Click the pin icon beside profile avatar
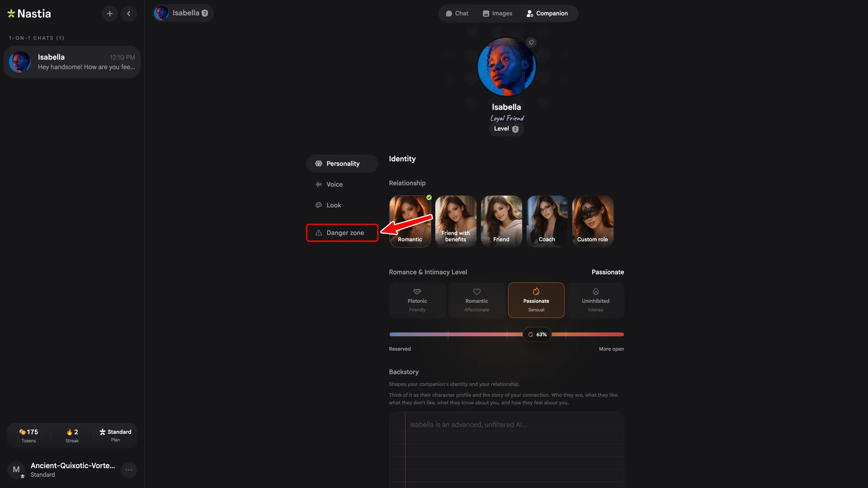This screenshot has height=488, width=868. 531,42
